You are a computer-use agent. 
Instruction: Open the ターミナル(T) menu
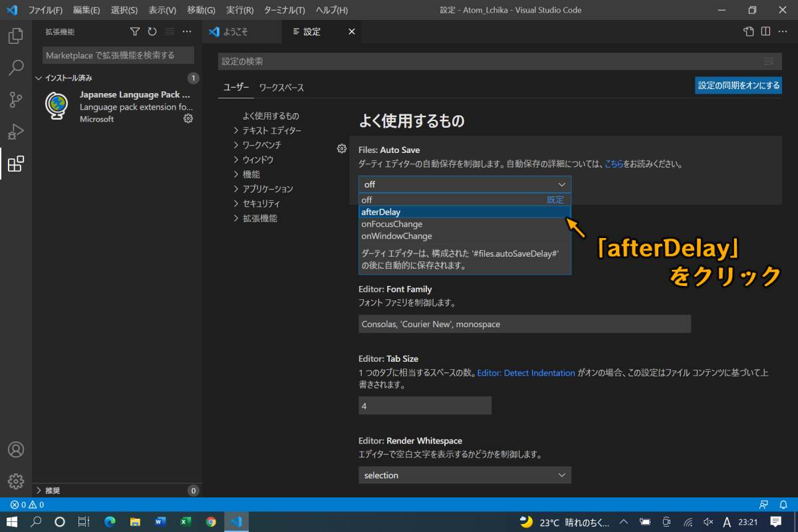coord(285,11)
